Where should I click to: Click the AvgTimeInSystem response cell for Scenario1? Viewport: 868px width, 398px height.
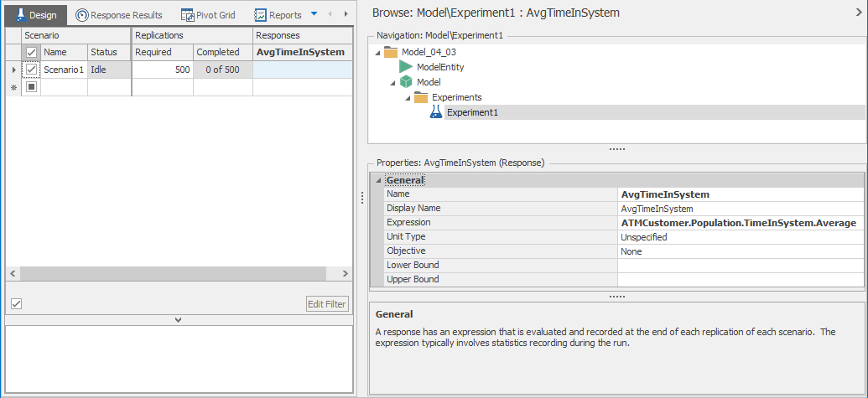pos(302,70)
